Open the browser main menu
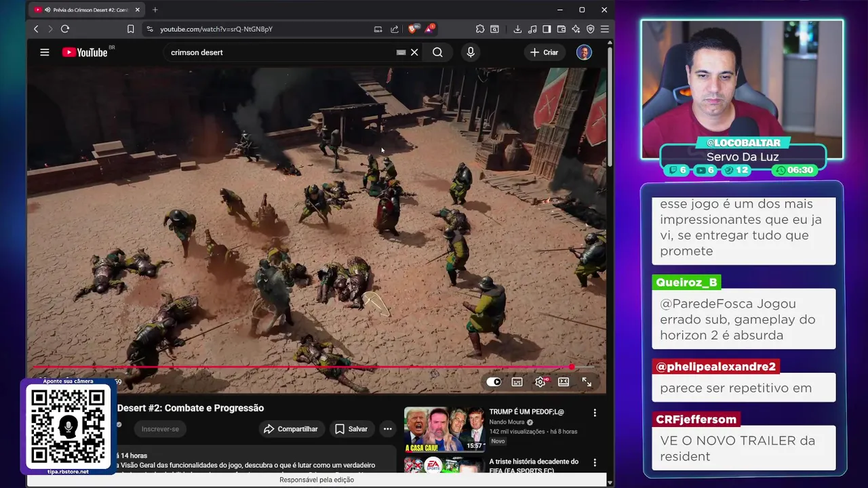Screen dimensions: 868x488 [604, 29]
